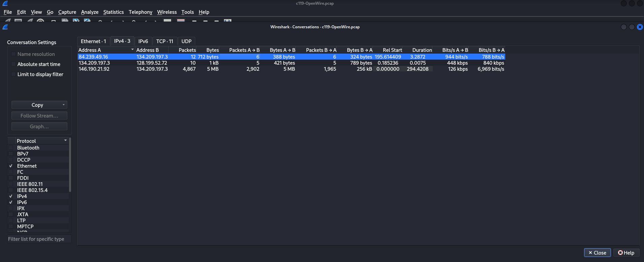Check Limit to display filter option
Screen dimensions: 644x262
[13, 74]
